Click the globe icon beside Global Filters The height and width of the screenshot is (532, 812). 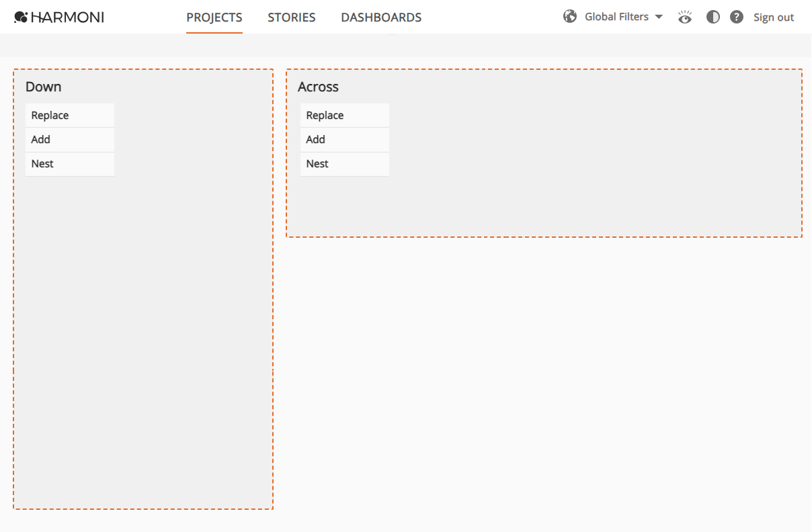point(570,17)
